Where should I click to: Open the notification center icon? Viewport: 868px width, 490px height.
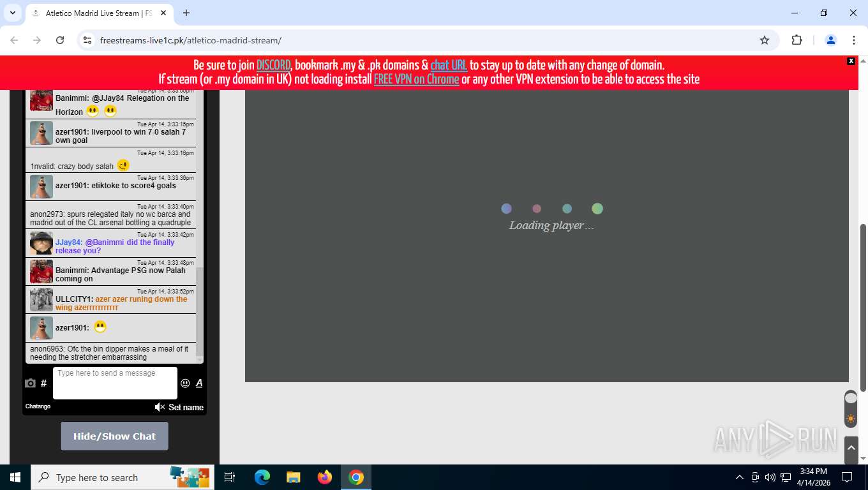[847, 477]
